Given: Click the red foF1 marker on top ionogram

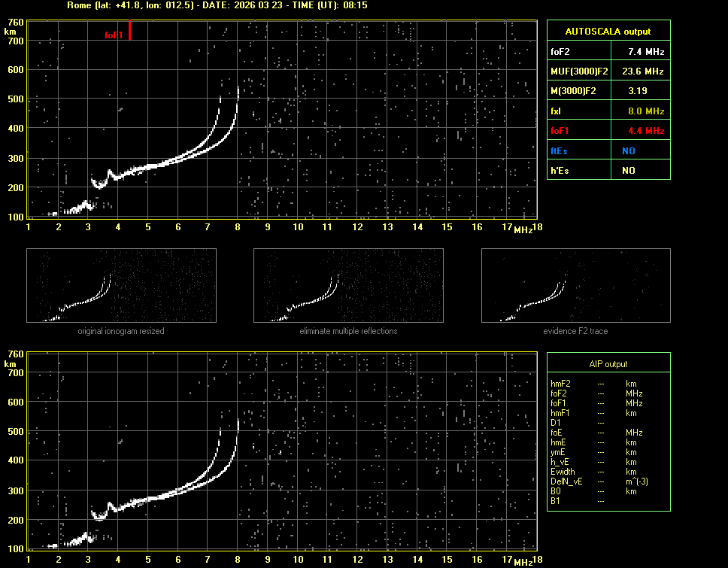Looking at the screenshot, I should tap(129, 31).
